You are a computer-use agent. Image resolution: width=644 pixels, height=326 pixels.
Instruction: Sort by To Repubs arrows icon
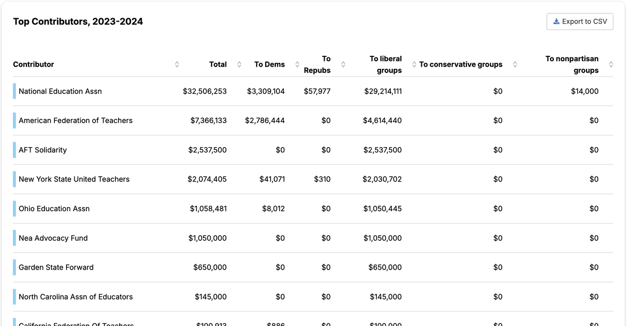pos(343,64)
